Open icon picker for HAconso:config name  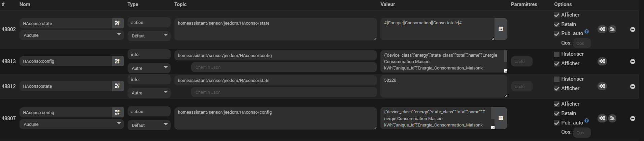pyautogui.click(x=117, y=61)
